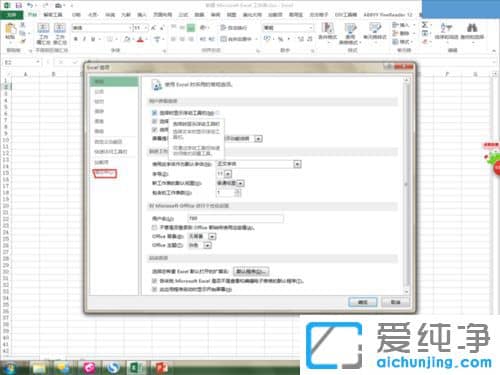Open the Office Background dropdown
500x375 pixels.
tap(212, 236)
